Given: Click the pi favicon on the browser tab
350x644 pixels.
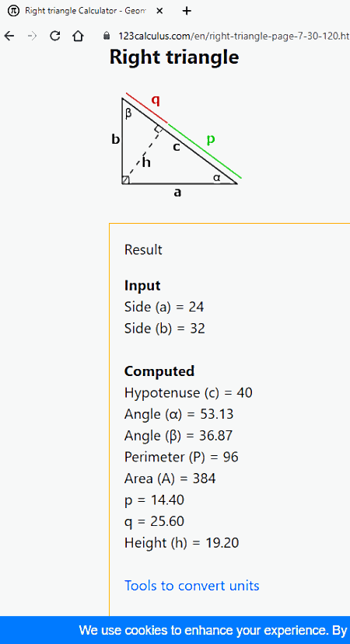Looking at the screenshot, I should (x=13, y=11).
